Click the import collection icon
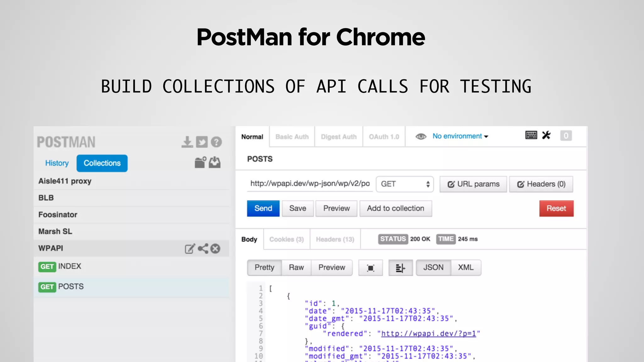This screenshot has width=644, height=362. tap(215, 162)
